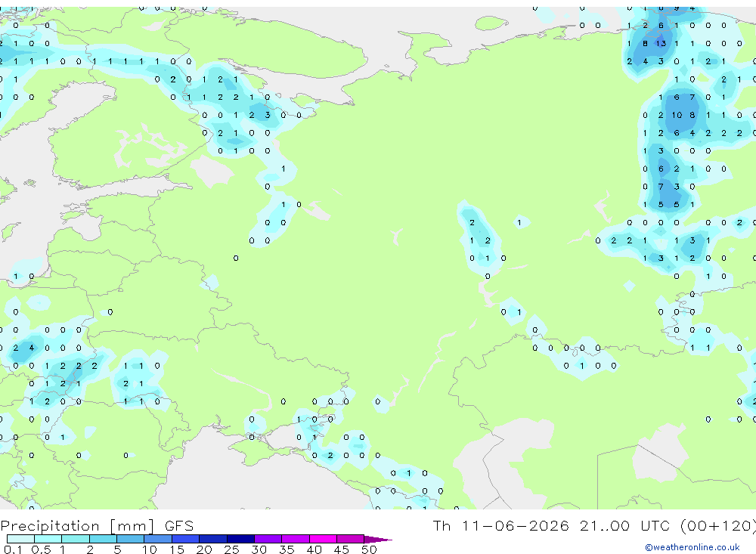Click the '13' precipitation value on the map

(661, 43)
